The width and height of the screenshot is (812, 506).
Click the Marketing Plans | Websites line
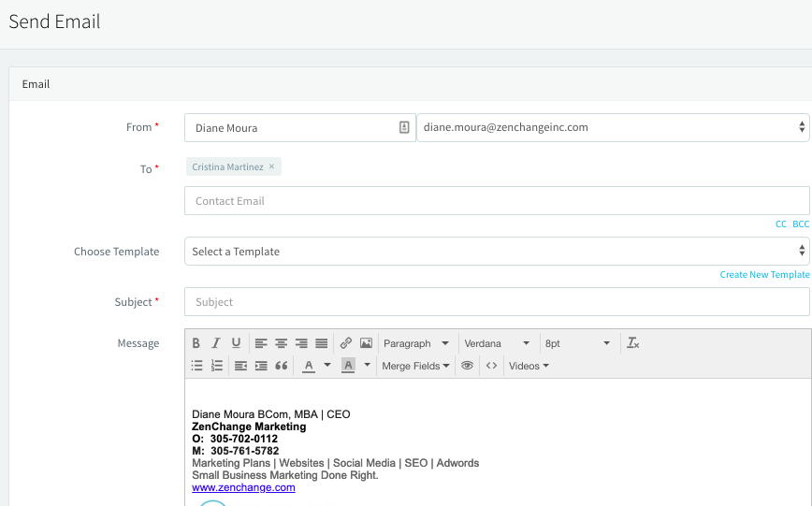coord(336,463)
